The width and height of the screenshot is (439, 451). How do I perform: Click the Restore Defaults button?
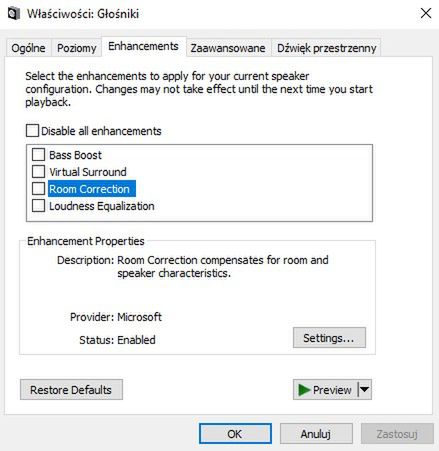point(71,390)
